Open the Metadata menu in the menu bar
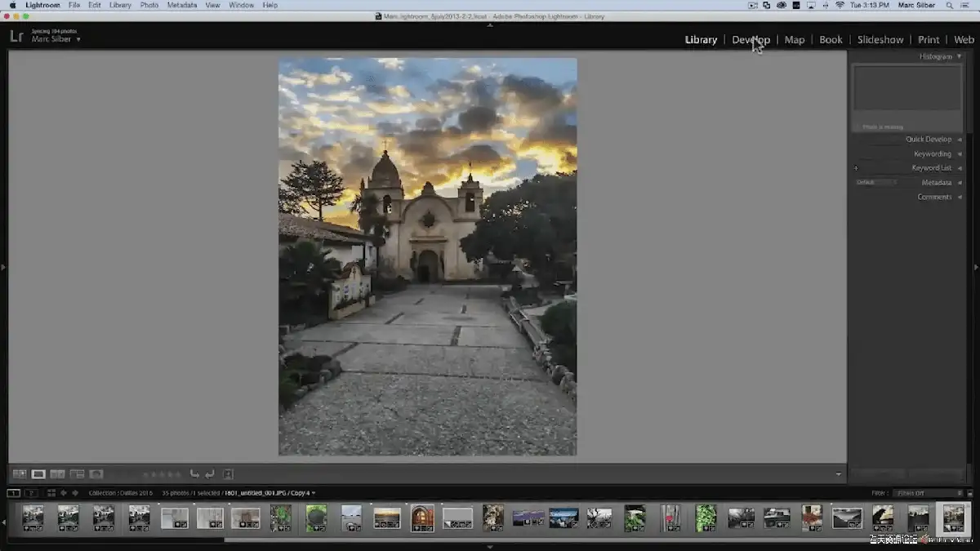Screen dimensions: 980x551 (182, 5)
